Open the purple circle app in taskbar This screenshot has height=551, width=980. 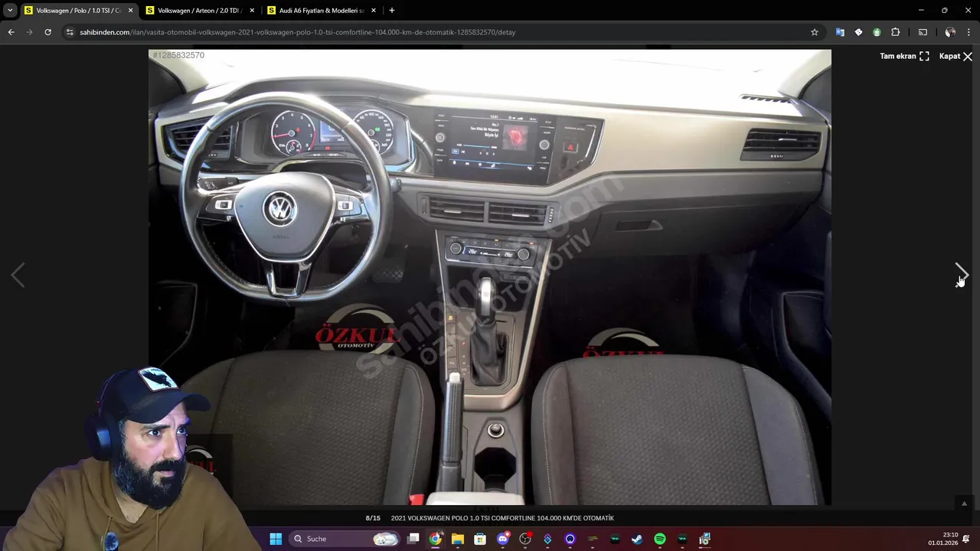[x=570, y=539]
